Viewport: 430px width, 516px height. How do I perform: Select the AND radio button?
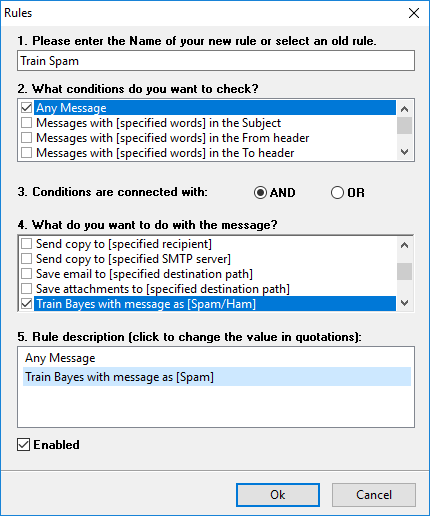click(260, 193)
